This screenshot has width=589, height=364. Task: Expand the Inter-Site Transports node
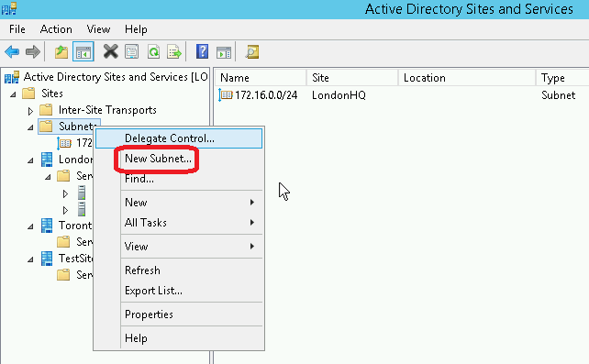tap(30, 111)
